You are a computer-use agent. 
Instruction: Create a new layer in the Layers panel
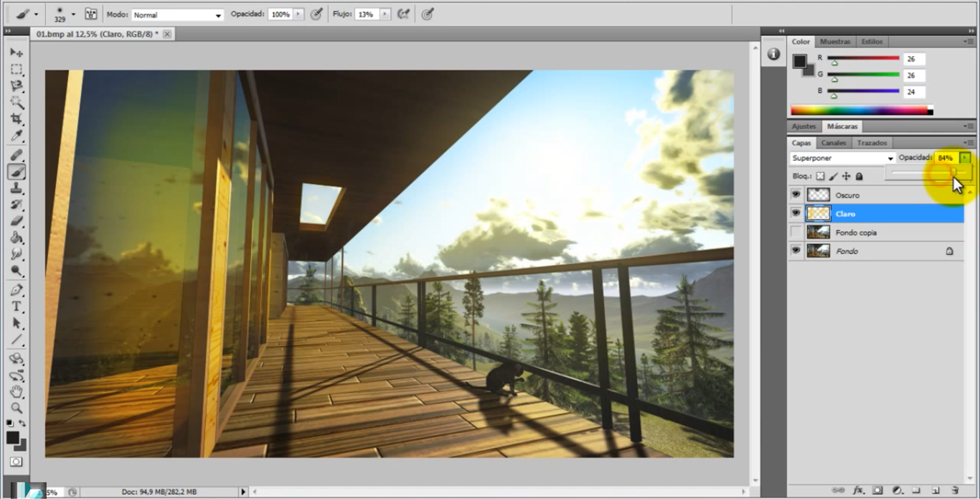[936, 490]
